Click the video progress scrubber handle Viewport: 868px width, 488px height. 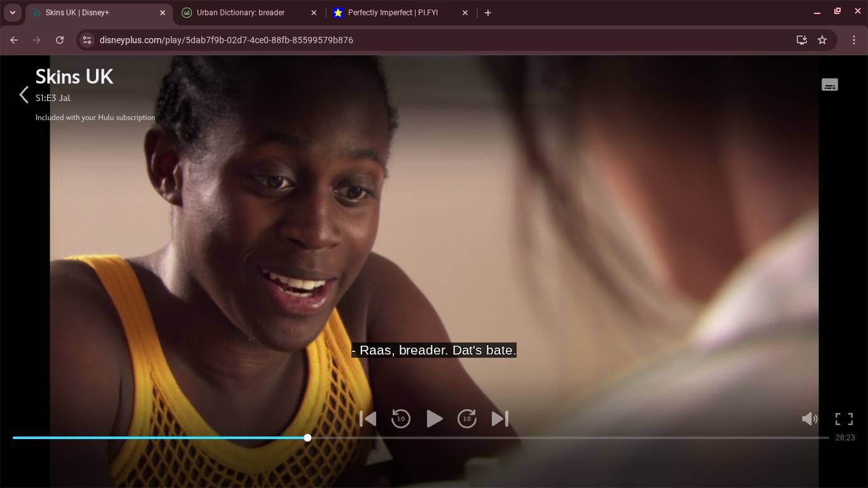tap(308, 438)
